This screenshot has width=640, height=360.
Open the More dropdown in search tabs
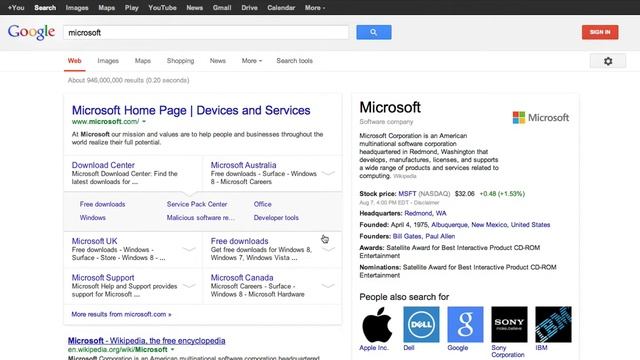click(251, 61)
